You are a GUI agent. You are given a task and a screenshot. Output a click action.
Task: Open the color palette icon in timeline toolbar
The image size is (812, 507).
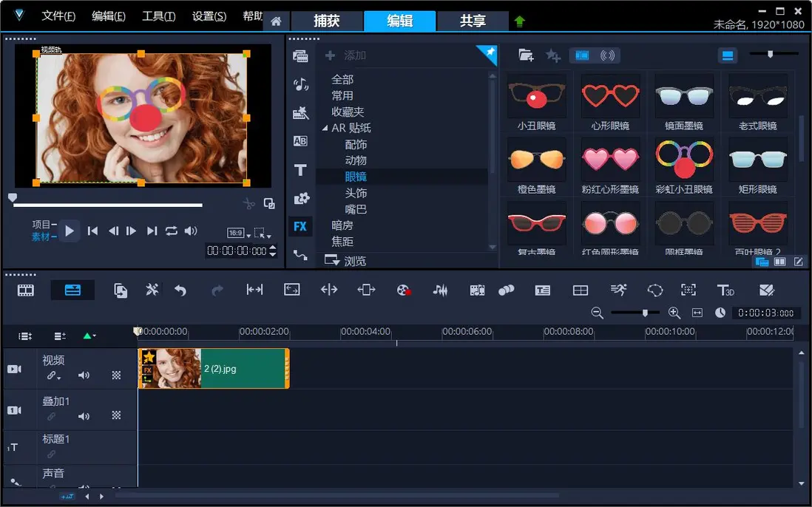[403, 290]
